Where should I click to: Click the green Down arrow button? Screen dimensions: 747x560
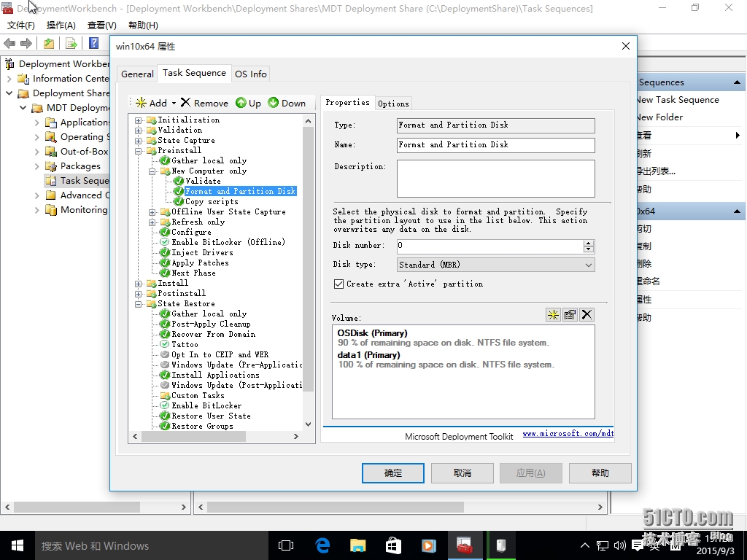(287, 103)
